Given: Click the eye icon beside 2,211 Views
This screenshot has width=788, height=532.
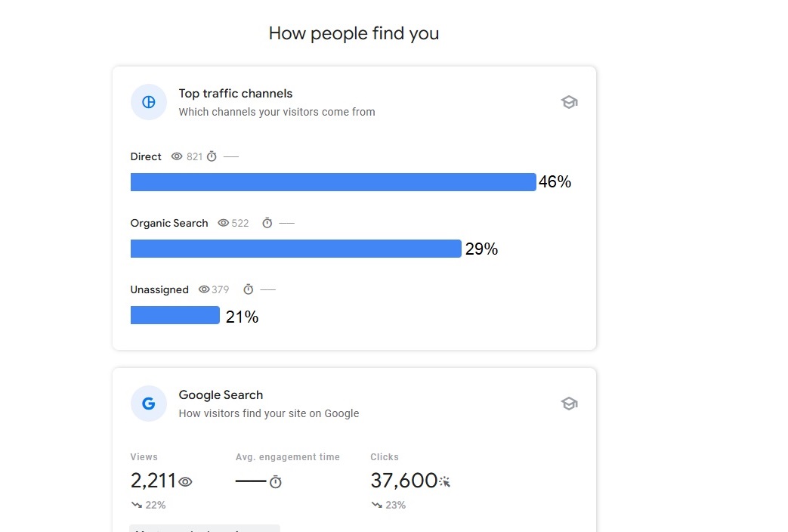Looking at the screenshot, I should [184, 481].
